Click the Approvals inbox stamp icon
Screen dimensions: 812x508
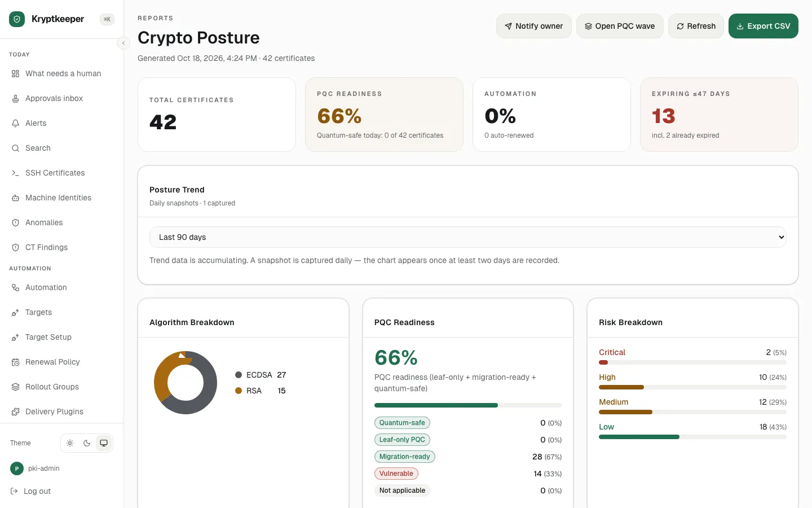[15, 98]
